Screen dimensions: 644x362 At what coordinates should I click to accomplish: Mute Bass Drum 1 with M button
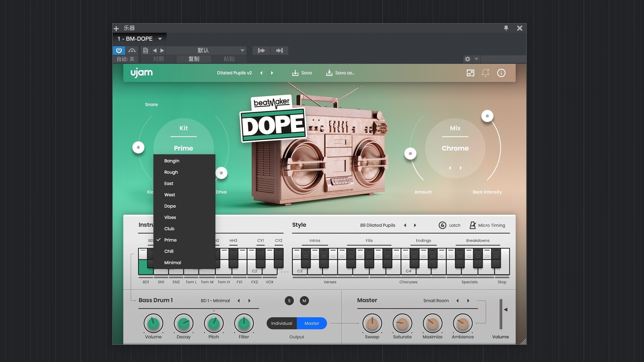tap(304, 301)
